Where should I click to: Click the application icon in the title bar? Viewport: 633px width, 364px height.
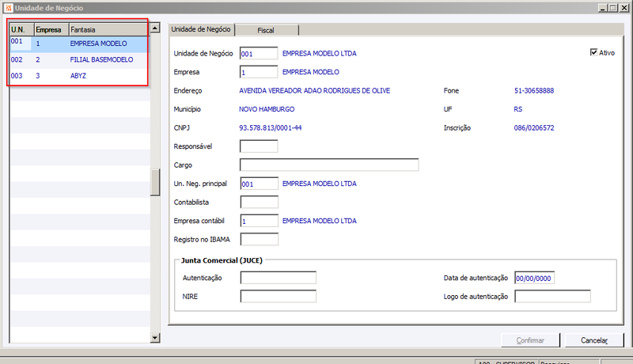[x=9, y=8]
